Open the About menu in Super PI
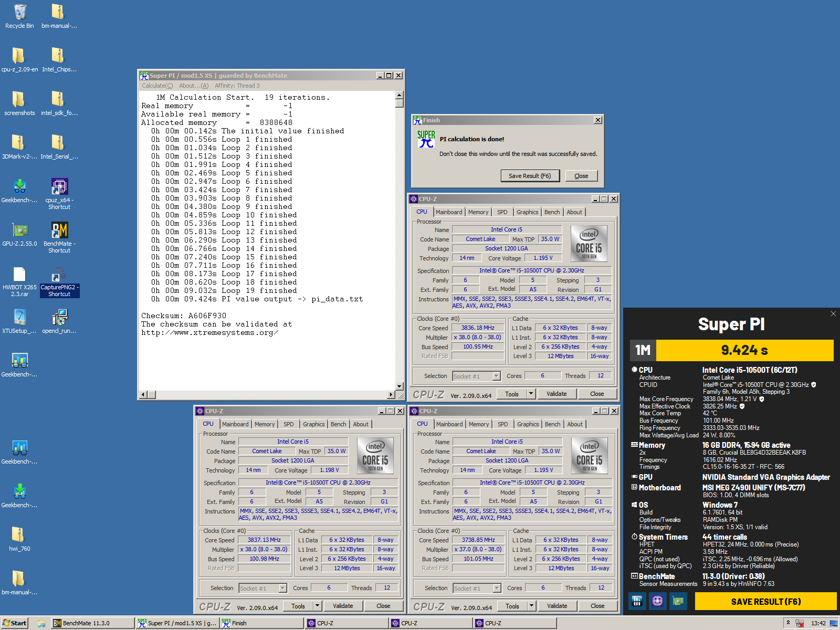Image resolution: width=840 pixels, height=630 pixels. pyautogui.click(x=194, y=86)
